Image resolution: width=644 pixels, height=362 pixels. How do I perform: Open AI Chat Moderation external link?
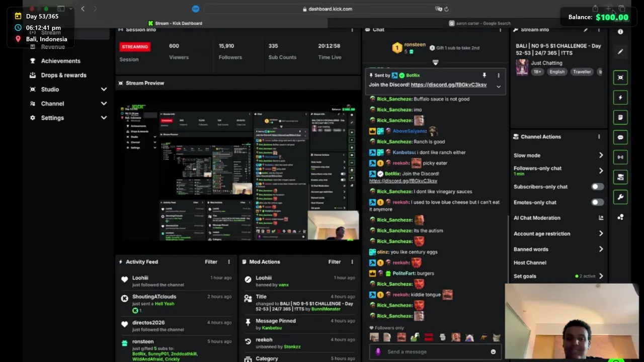(x=601, y=218)
